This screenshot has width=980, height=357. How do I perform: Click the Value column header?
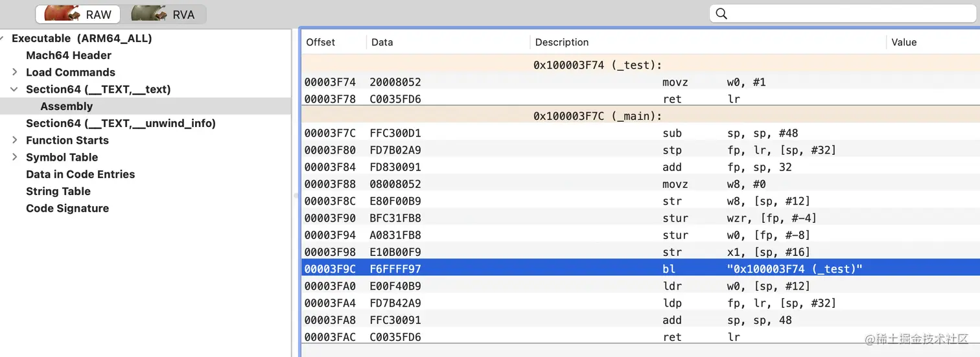click(904, 42)
